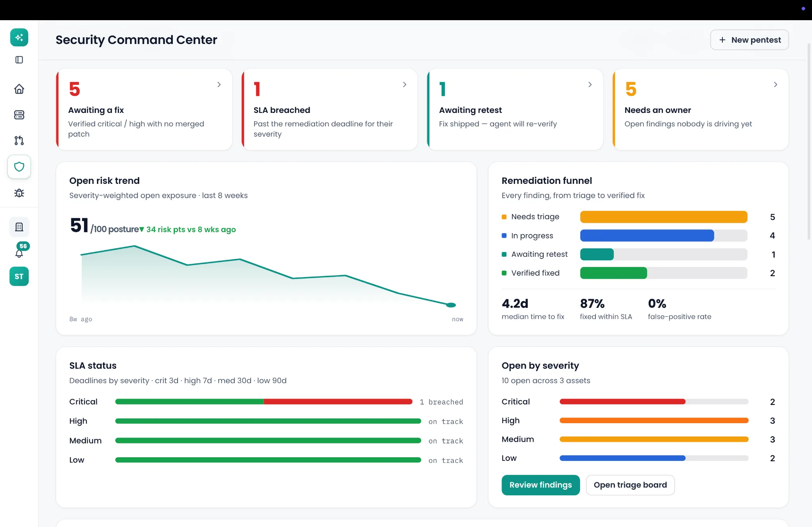
Task: Click the 'on track' label for High SLA
Action: pos(446,422)
